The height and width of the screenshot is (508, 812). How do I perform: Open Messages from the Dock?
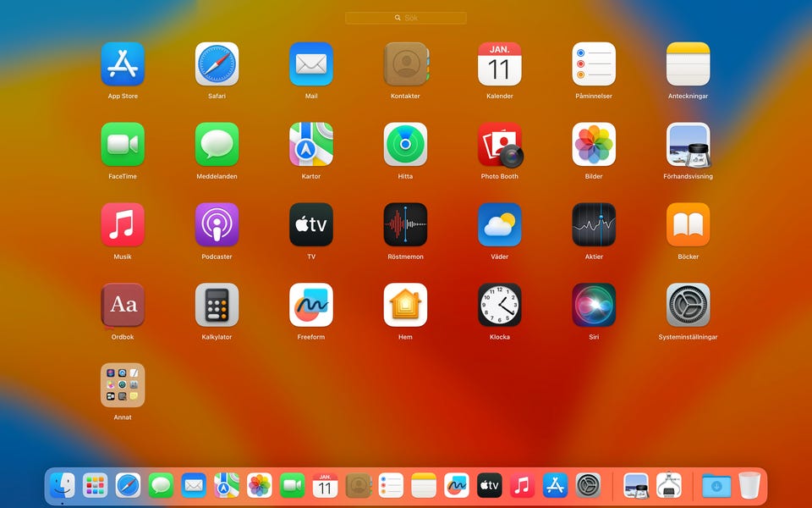tap(161, 486)
